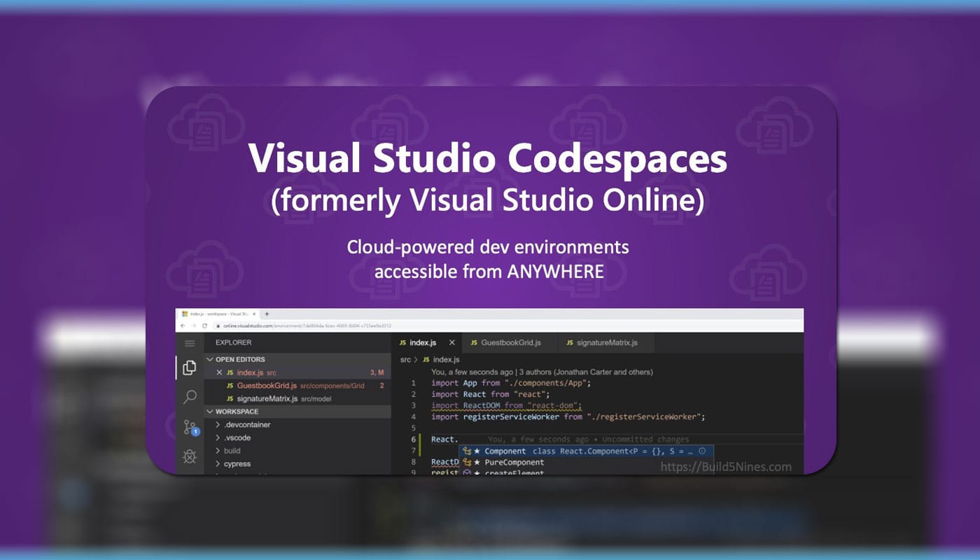This screenshot has width=980, height=560.
Task: Click "(formerly Visual Studio Online)" subtitle
Action: (487, 201)
